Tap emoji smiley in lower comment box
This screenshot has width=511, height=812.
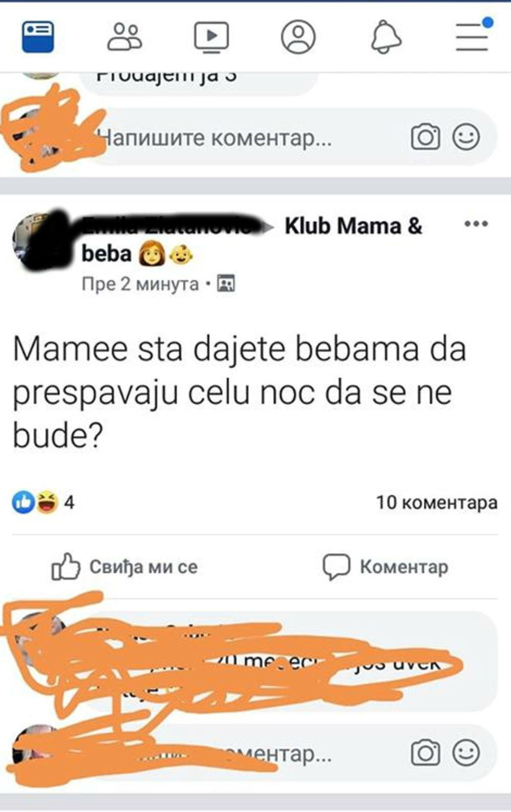(466, 753)
